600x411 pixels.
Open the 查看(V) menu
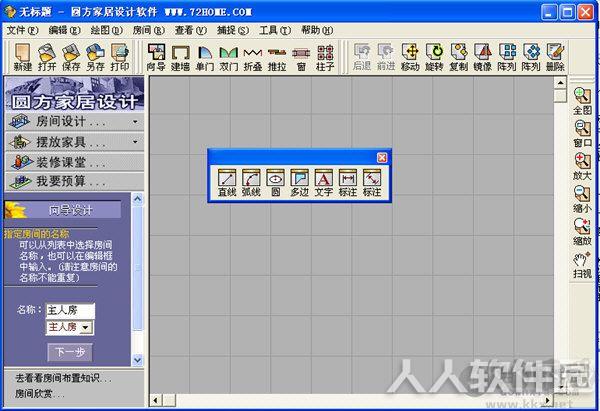click(191, 30)
